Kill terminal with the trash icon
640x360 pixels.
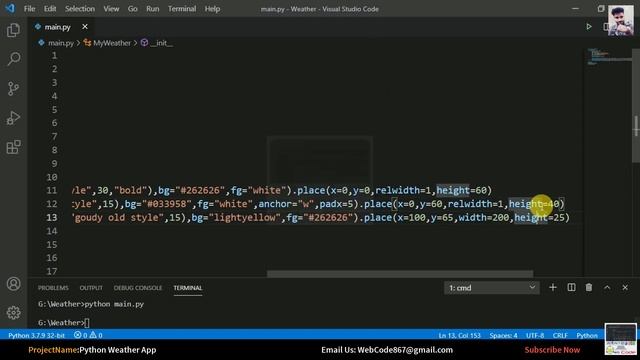point(589,288)
